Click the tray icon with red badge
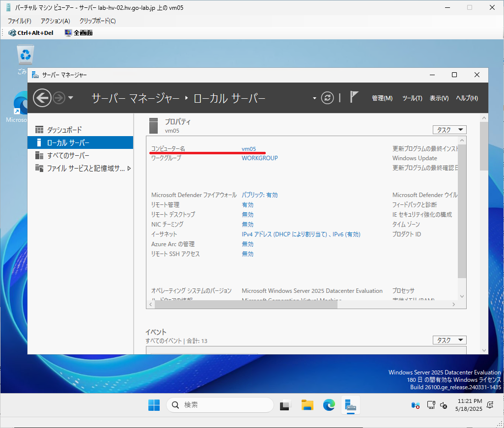The width and height of the screenshot is (504, 428). coord(415,405)
